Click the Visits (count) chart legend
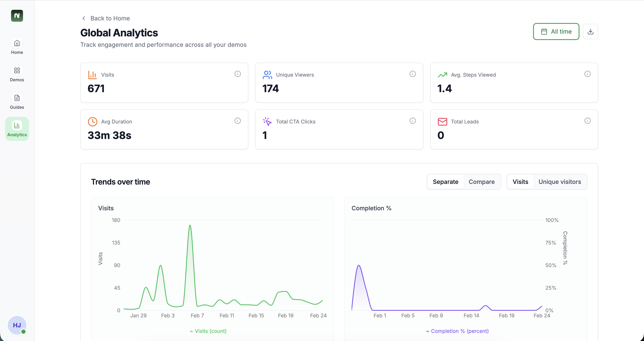 click(208, 331)
